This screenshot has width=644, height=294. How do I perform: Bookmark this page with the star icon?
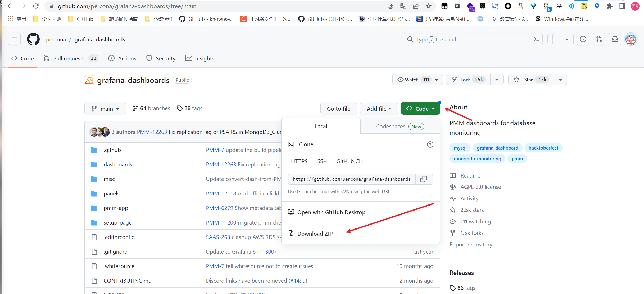[429, 6]
